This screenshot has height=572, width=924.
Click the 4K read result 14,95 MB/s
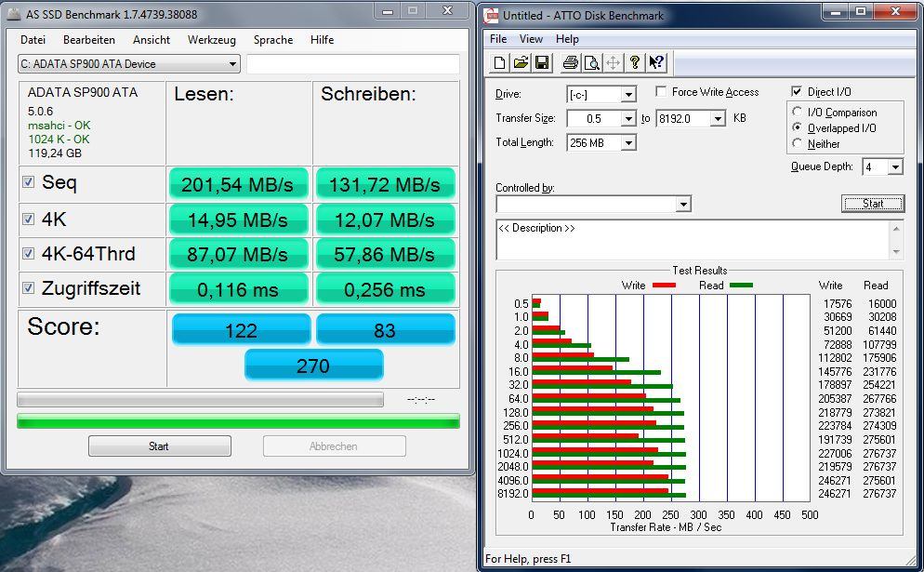point(238,219)
